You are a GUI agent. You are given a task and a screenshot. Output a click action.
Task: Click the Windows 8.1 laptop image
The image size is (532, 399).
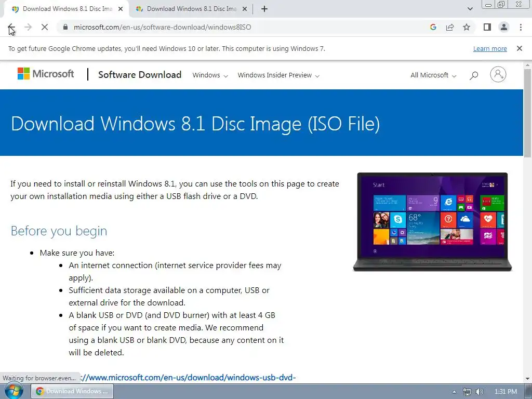point(432,222)
